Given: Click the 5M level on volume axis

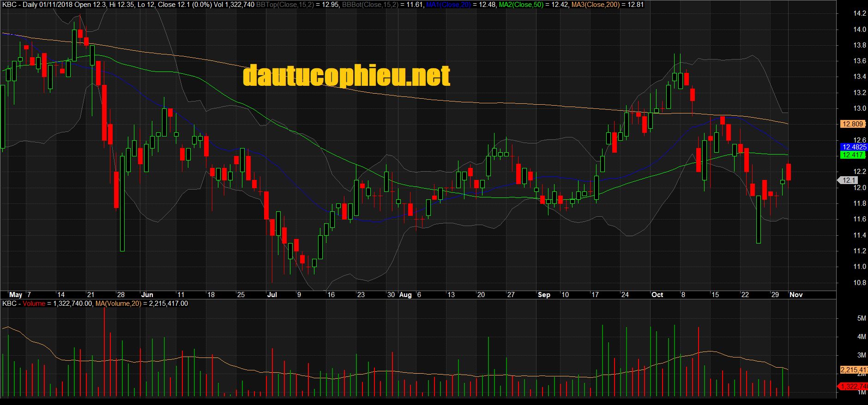Looking at the screenshot, I should tap(861, 318).
